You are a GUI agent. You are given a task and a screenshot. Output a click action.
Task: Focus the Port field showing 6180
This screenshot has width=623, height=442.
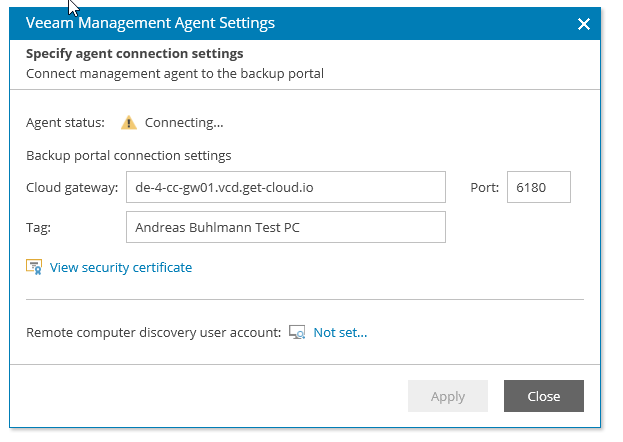pos(539,187)
